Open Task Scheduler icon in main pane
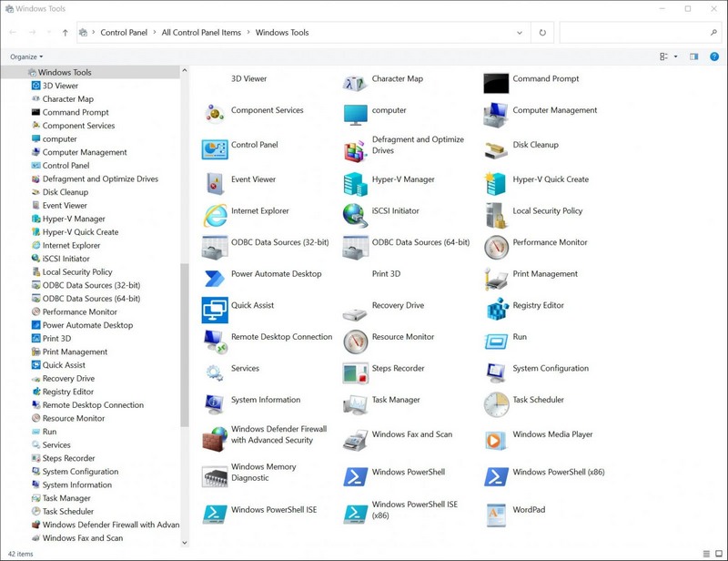 pyautogui.click(x=496, y=404)
